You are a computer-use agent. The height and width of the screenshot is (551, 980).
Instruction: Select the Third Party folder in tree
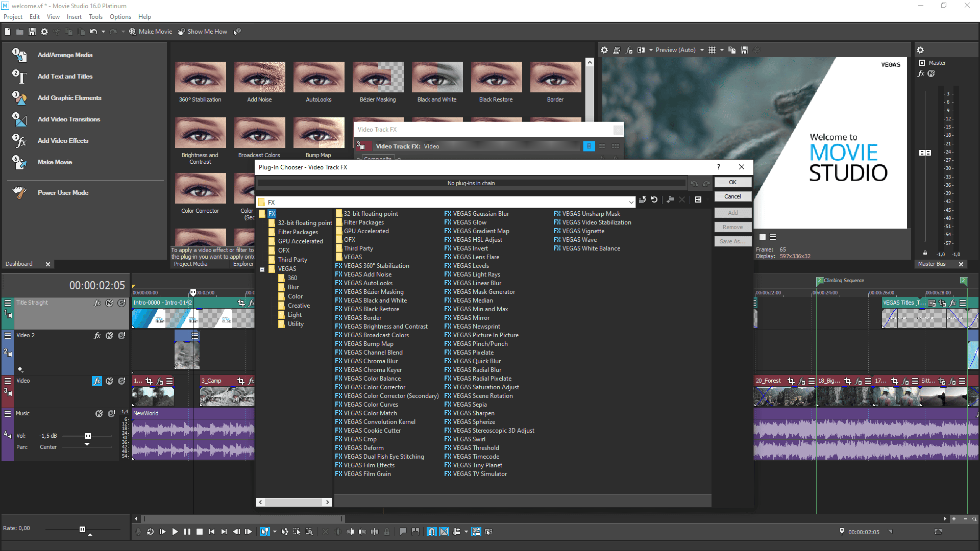292,260
